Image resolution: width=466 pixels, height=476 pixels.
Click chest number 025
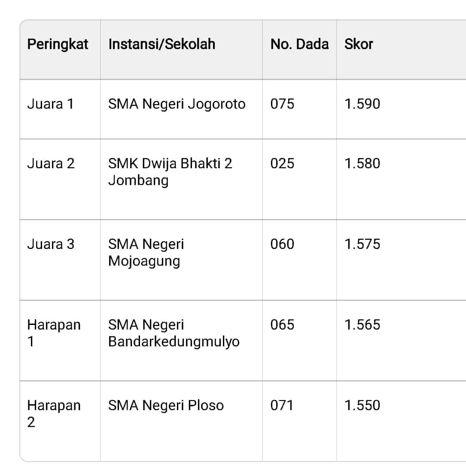282,164
